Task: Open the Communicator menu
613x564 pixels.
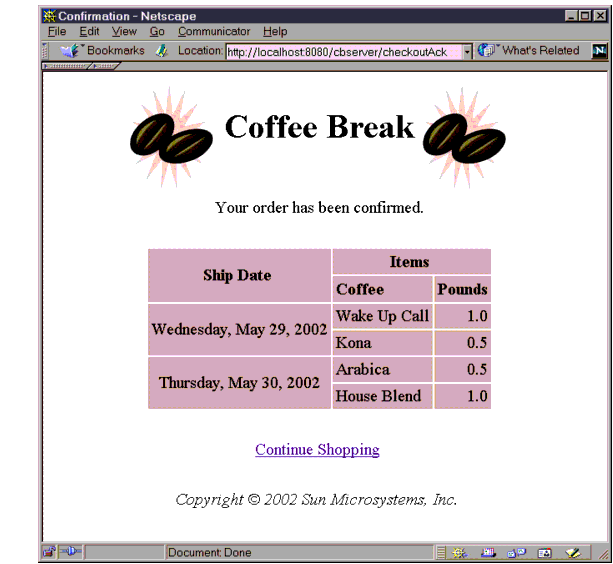Action: 214,31
